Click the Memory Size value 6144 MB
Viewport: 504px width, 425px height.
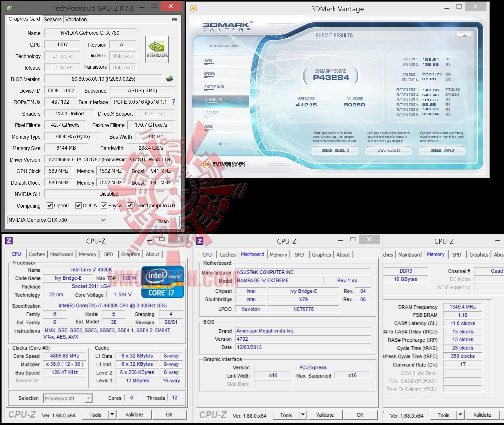[66, 148]
